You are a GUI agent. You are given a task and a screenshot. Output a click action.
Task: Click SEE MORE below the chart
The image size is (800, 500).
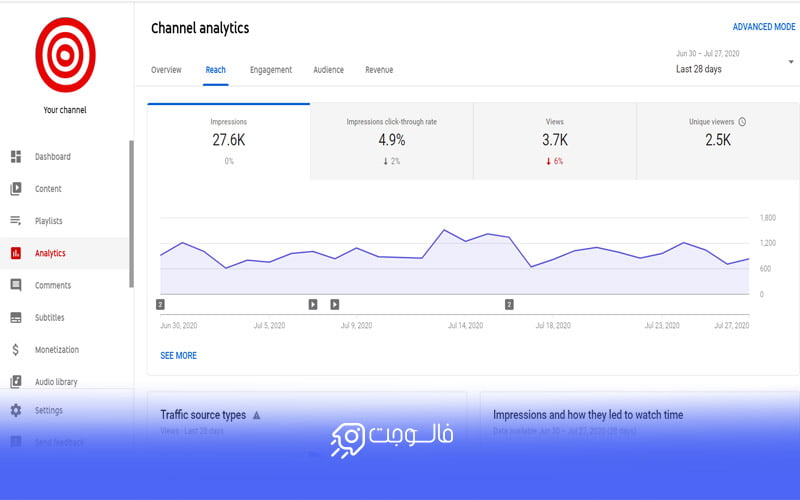pyautogui.click(x=178, y=355)
